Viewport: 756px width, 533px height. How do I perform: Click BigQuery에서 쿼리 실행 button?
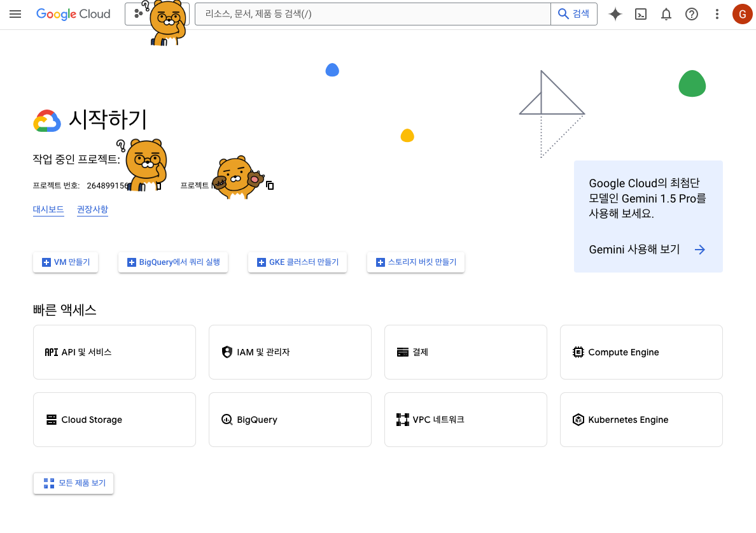173,262
